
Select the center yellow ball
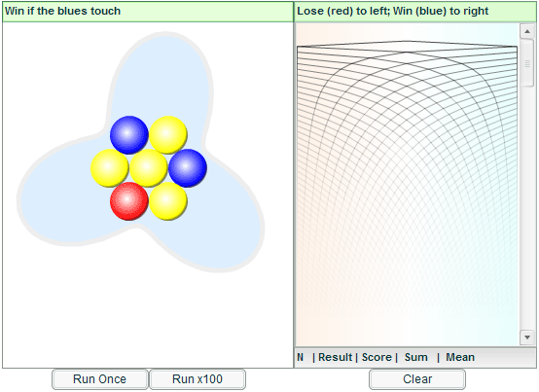coord(149,168)
